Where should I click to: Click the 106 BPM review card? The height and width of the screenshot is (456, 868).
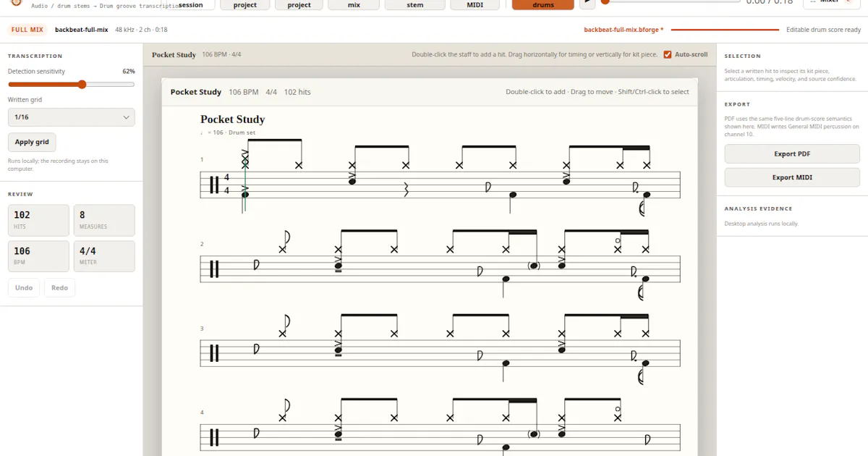pyautogui.click(x=38, y=256)
